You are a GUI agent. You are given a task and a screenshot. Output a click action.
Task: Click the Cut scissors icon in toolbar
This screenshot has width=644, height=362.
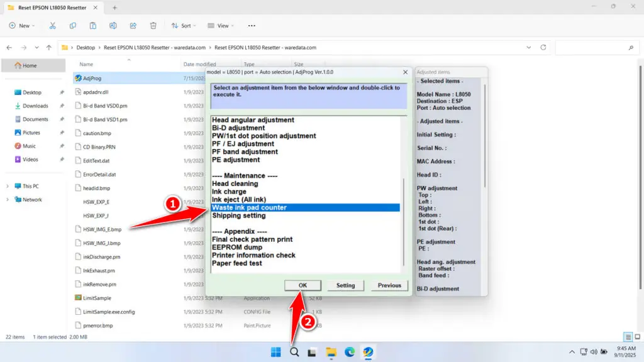click(x=53, y=26)
